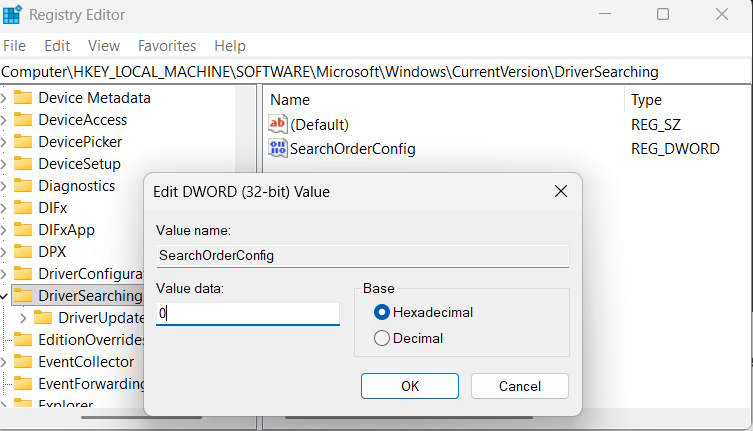
Task: Click the Diagnostics folder icon
Action: point(23,185)
